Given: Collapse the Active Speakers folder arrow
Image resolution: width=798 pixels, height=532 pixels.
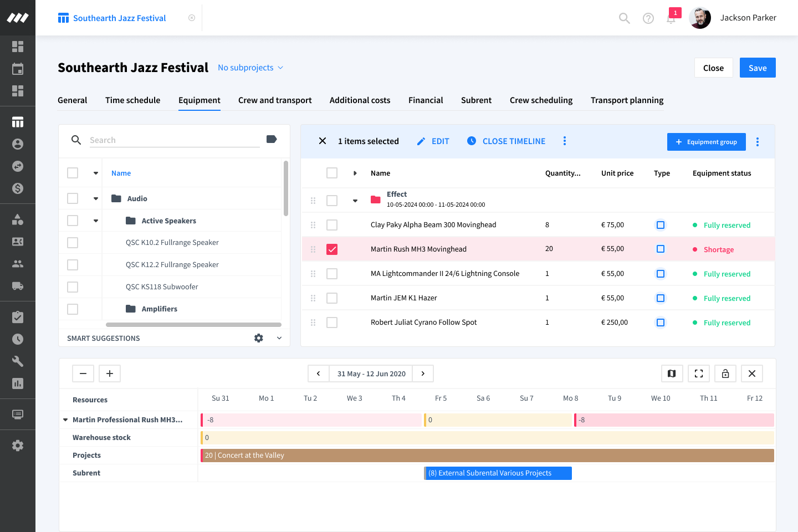Looking at the screenshot, I should (96, 221).
